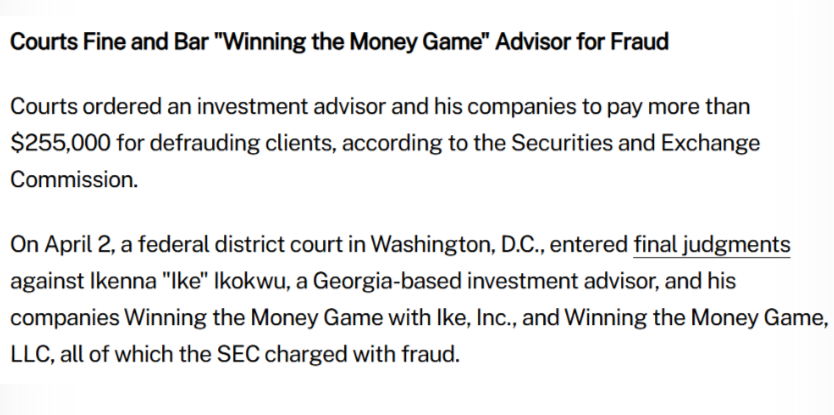Image resolution: width=834 pixels, height=415 pixels.
Task: Click "Winning the Money Game with Ike, Inc."
Action: (x=323, y=318)
